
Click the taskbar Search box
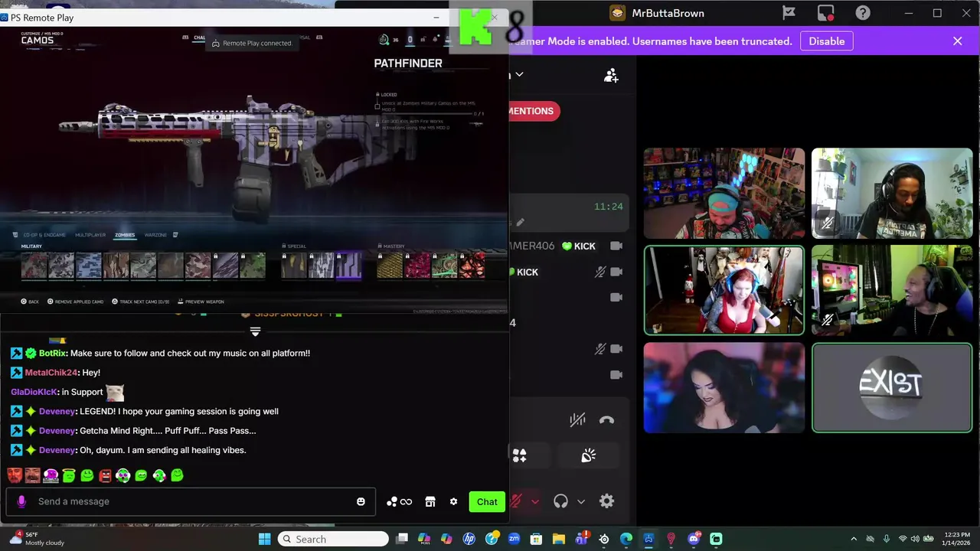(332, 539)
